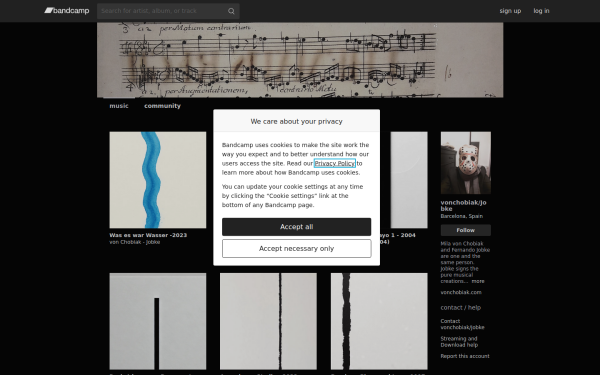Viewport: 600px width, 375px height.
Task: Click the Bandcamp logo
Action: click(x=67, y=11)
